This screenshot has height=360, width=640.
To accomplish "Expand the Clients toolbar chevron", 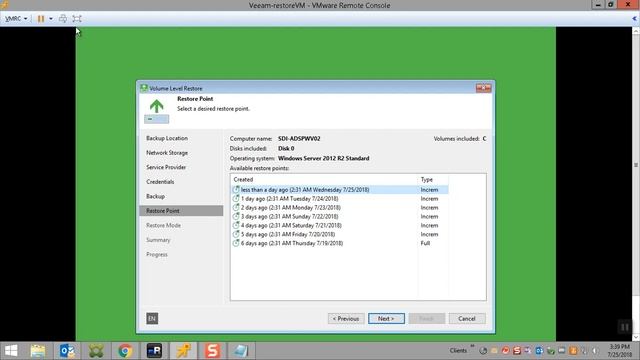I will coord(472,347).
